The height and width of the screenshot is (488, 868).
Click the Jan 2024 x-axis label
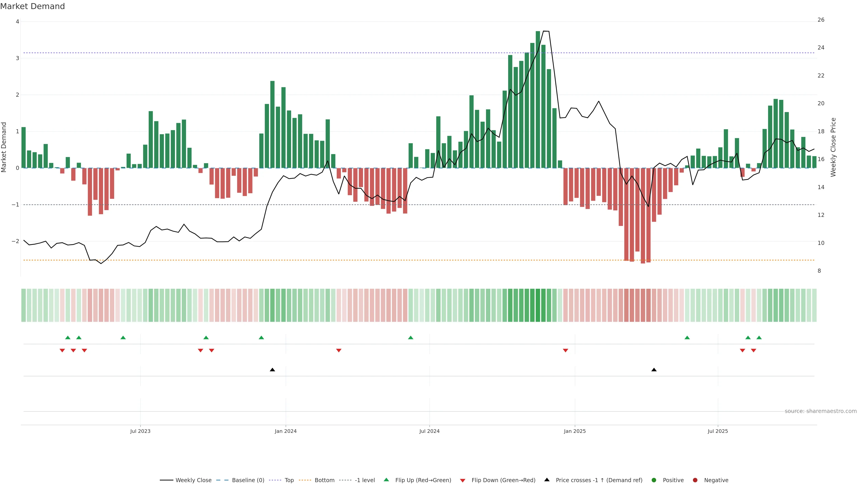(285, 431)
